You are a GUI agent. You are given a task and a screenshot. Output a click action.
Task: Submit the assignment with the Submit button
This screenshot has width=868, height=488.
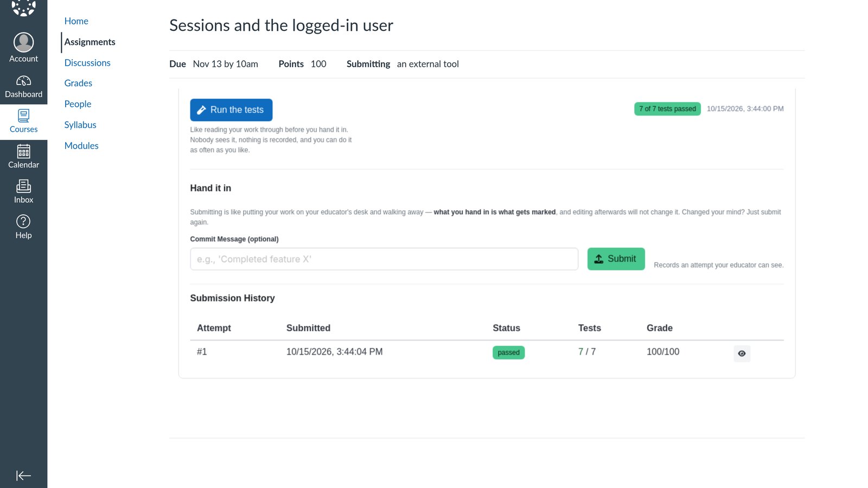[x=616, y=259]
